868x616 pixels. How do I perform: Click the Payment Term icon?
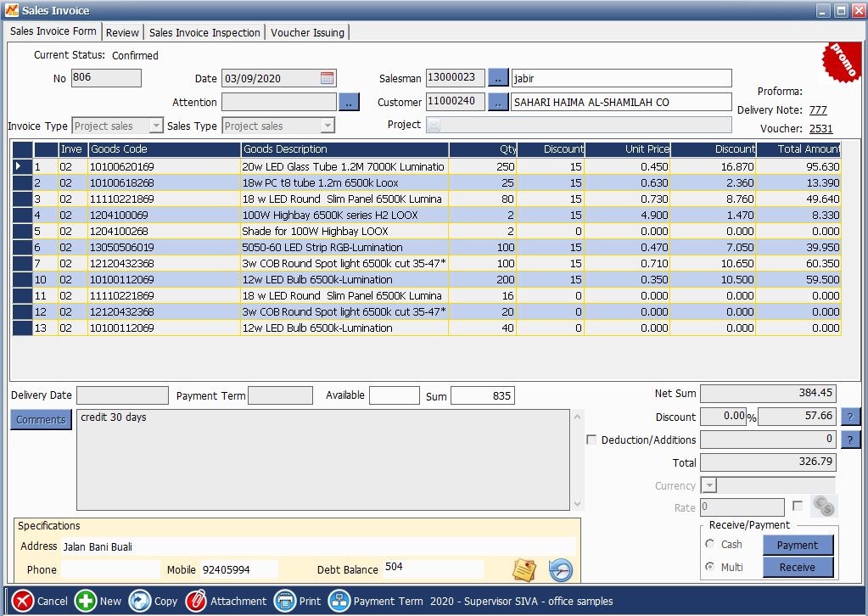(x=339, y=601)
